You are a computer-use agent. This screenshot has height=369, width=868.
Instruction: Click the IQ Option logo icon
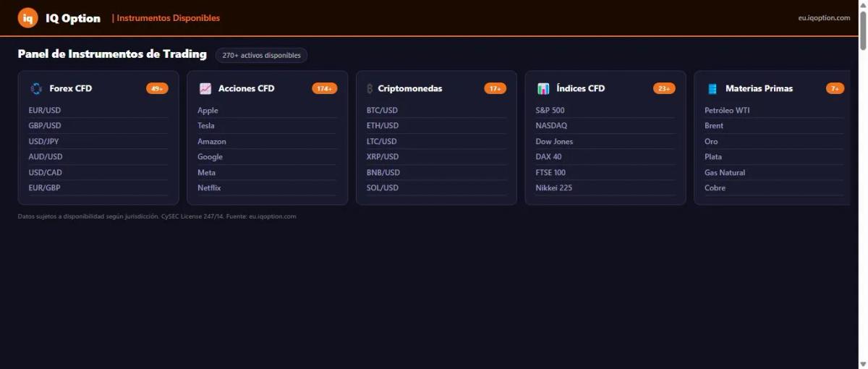tap(28, 18)
